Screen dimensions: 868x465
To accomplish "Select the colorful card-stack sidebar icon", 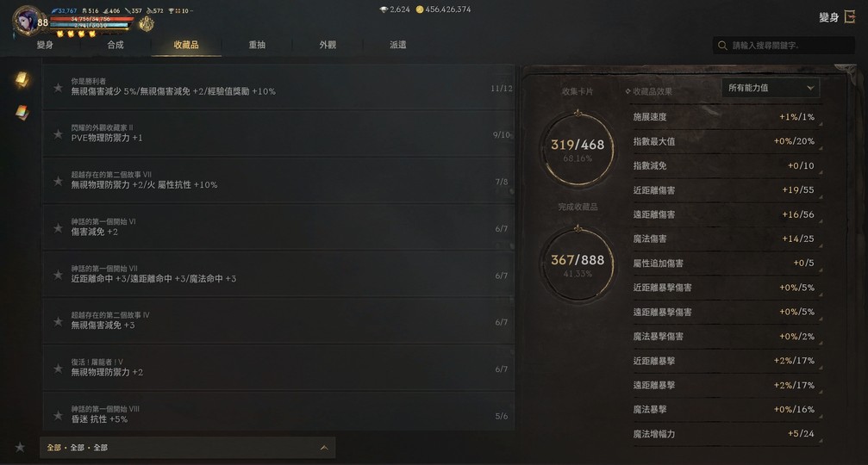I will 22,112.
